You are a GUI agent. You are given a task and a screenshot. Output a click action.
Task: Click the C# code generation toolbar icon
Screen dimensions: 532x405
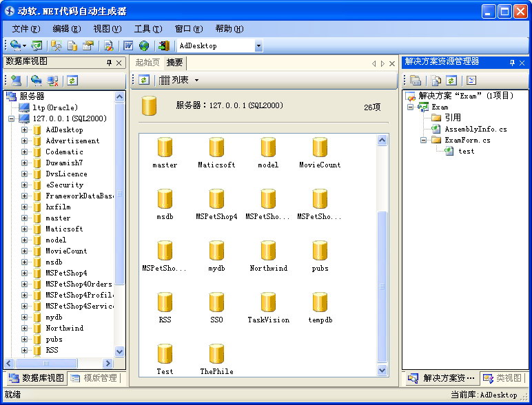[37, 45]
